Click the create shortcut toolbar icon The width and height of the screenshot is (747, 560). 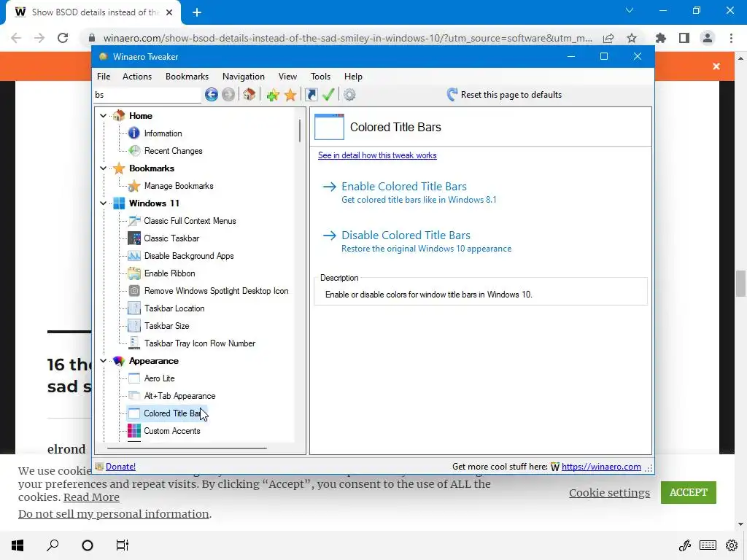pyautogui.click(x=311, y=95)
